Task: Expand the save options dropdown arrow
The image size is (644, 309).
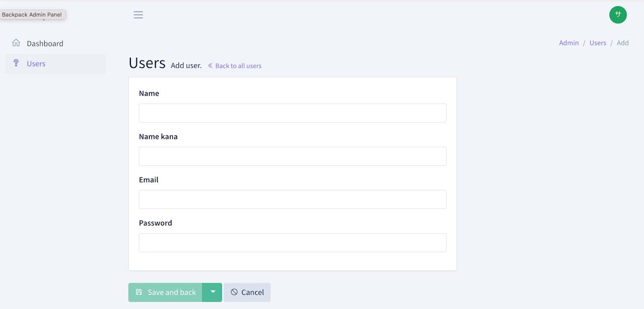Action: click(212, 292)
